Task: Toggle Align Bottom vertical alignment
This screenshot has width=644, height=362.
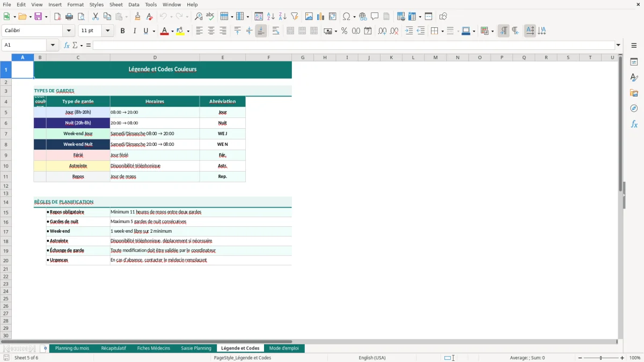Action: 261,31
